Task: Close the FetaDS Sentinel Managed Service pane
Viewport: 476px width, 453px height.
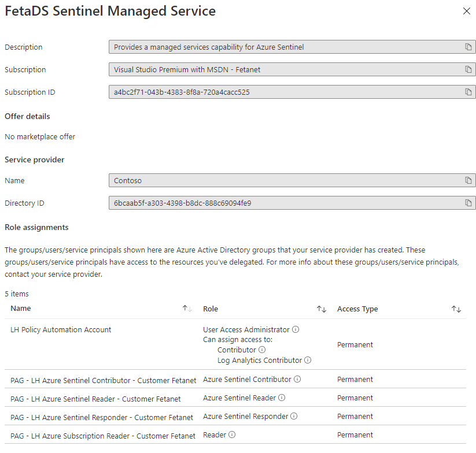Action: [x=466, y=11]
